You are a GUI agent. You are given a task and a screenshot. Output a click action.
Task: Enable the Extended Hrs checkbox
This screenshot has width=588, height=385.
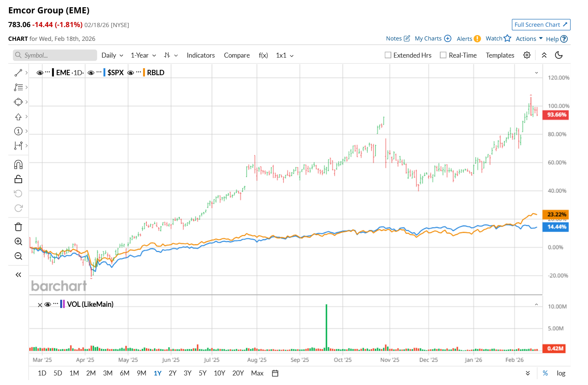click(x=388, y=55)
